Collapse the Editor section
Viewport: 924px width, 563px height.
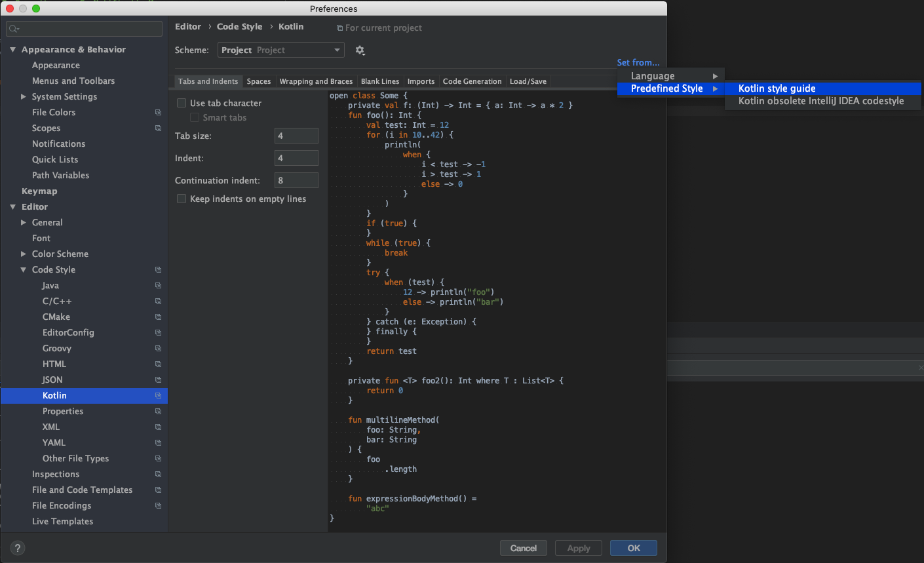point(12,207)
